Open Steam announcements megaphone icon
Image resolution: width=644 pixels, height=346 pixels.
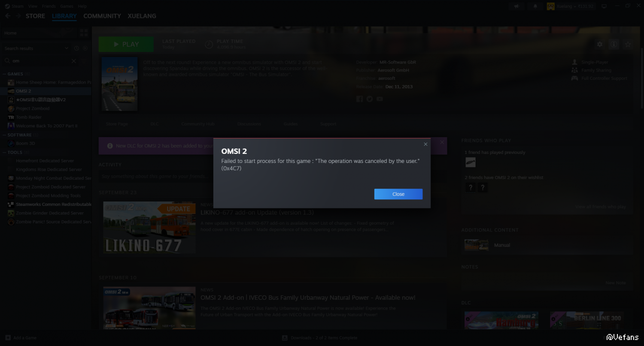517,6
